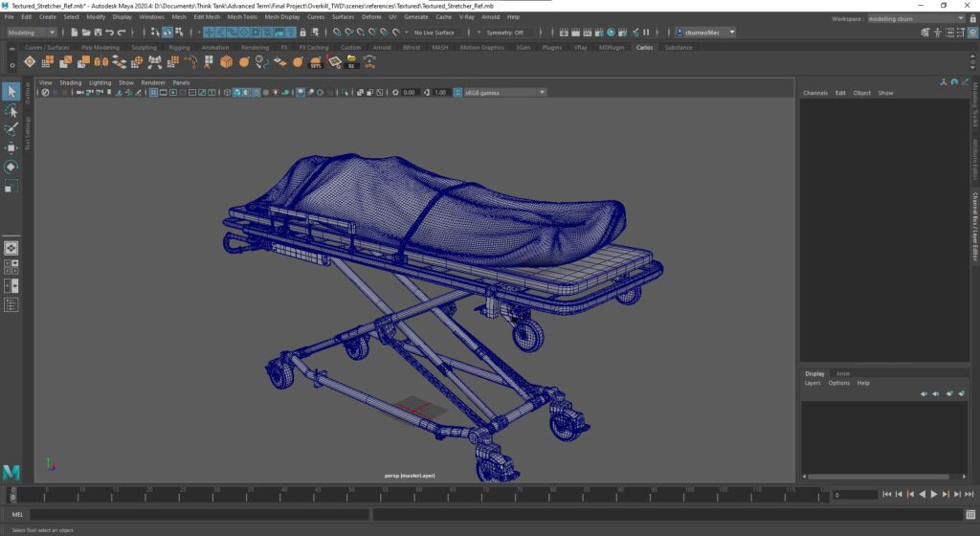
Task: Click the orange cube shelf icon
Action: coord(226,61)
